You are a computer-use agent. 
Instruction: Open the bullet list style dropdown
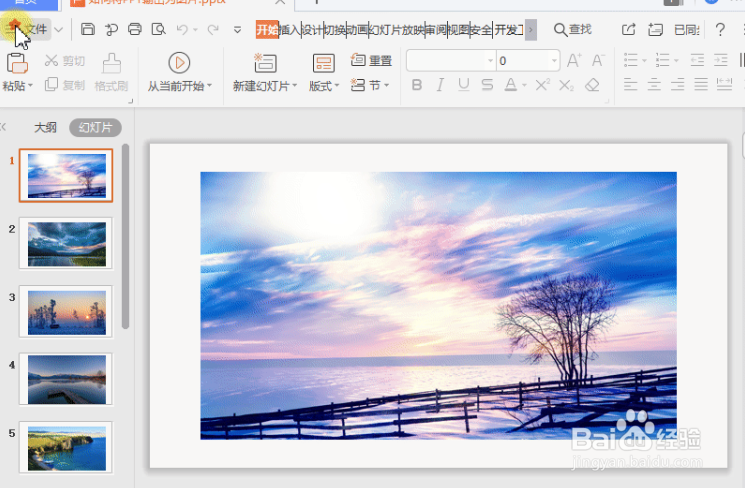click(644, 61)
